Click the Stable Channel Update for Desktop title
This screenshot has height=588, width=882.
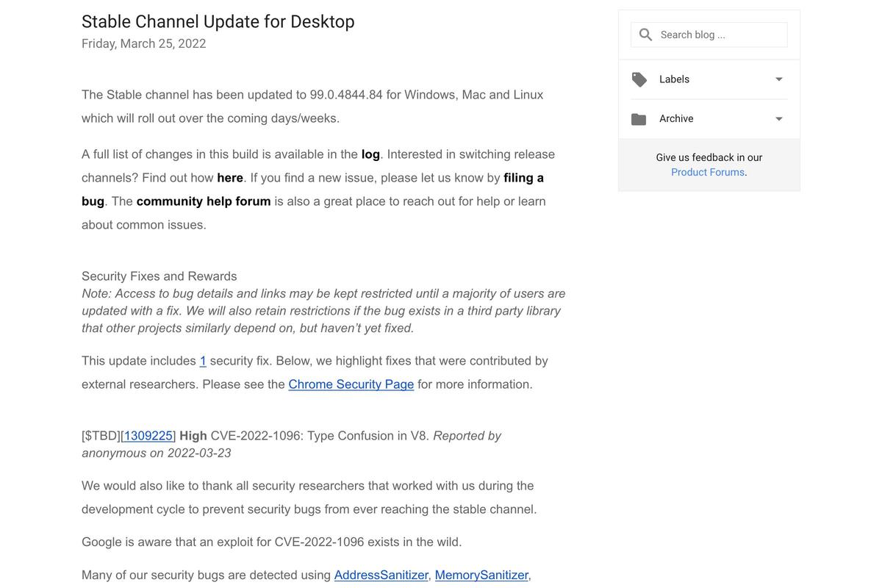(x=218, y=22)
